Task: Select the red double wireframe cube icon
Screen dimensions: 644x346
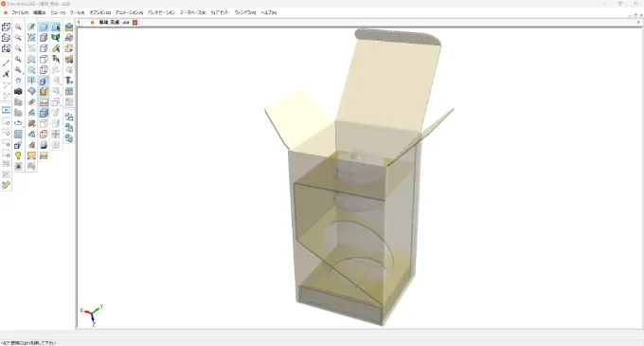Action: (x=44, y=134)
